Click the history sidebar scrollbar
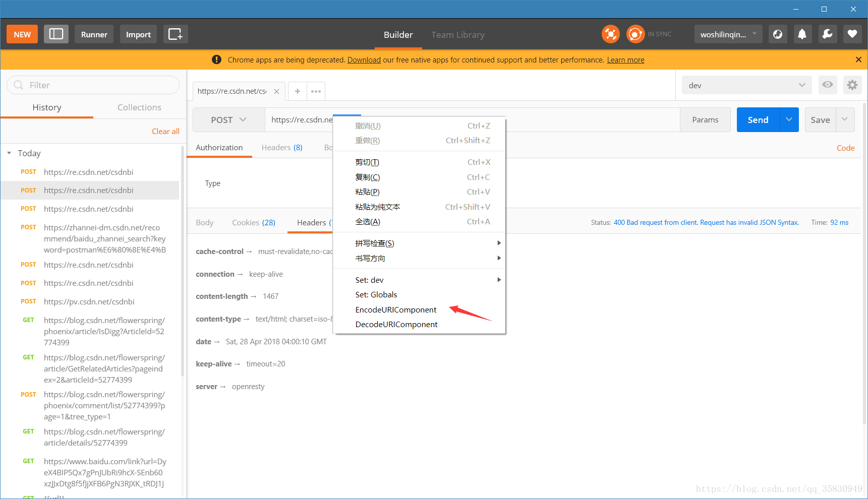 (x=183, y=260)
